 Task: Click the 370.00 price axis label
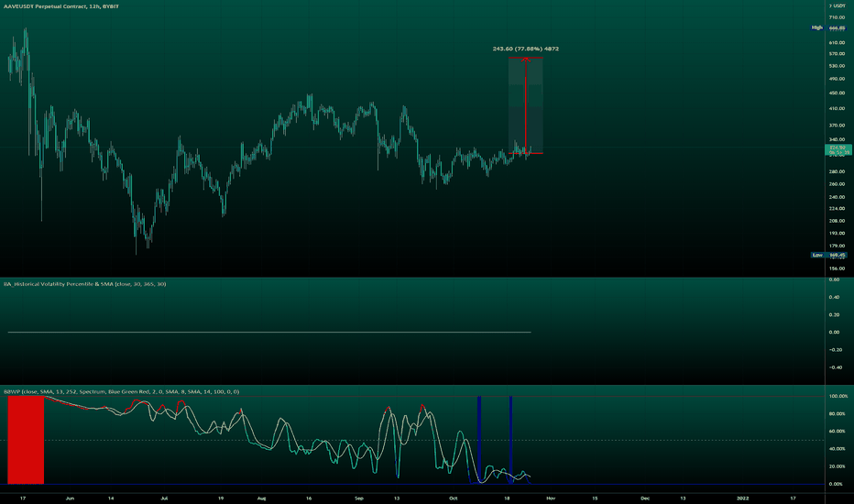pyautogui.click(x=838, y=126)
